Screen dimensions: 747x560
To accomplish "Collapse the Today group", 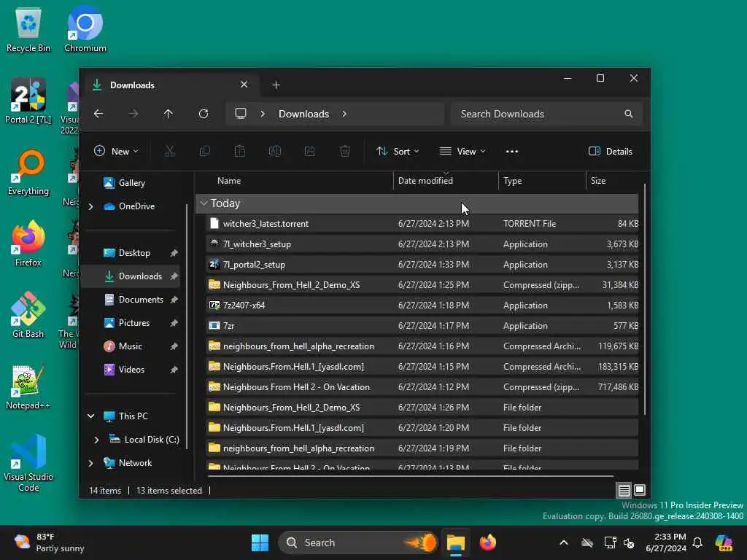I will coord(204,203).
